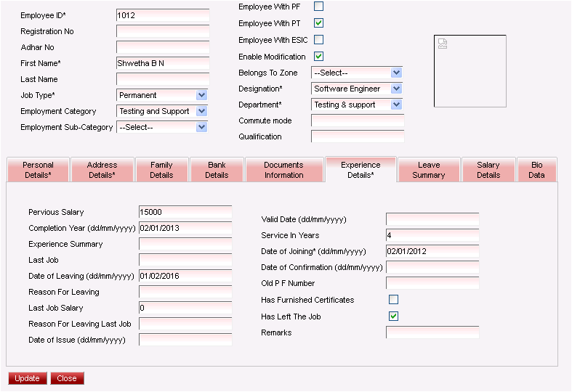Click the Pervious Salary input field
572x392 pixels.
coord(185,212)
